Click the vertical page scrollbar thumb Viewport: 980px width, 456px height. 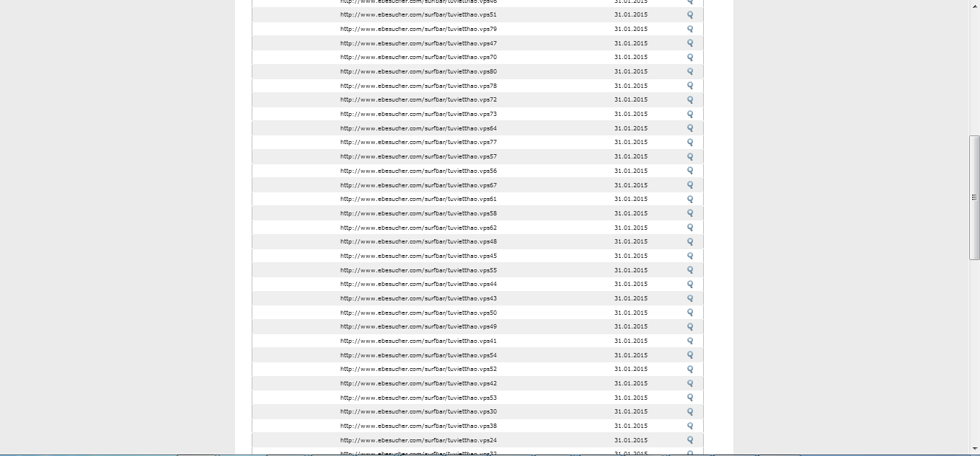974,197
